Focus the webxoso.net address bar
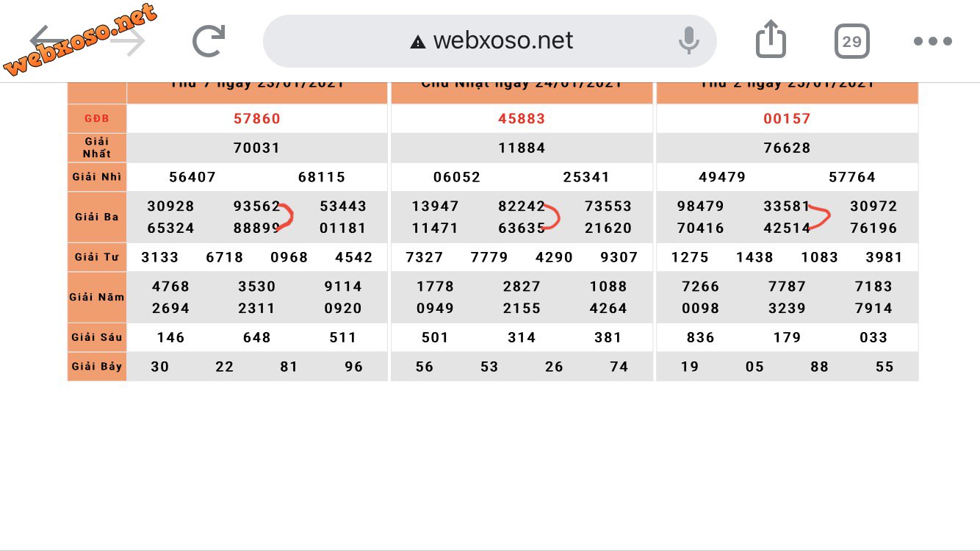The height and width of the screenshot is (551, 980). 503,40
